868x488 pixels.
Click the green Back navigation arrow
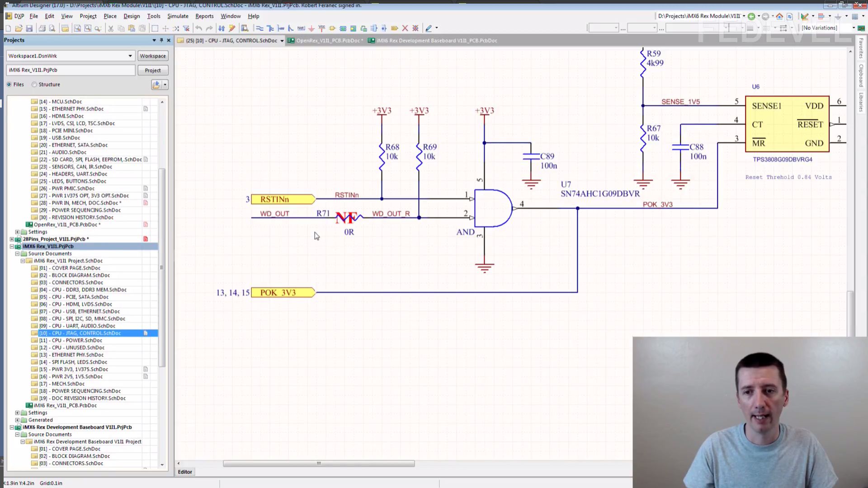[x=751, y=16]
